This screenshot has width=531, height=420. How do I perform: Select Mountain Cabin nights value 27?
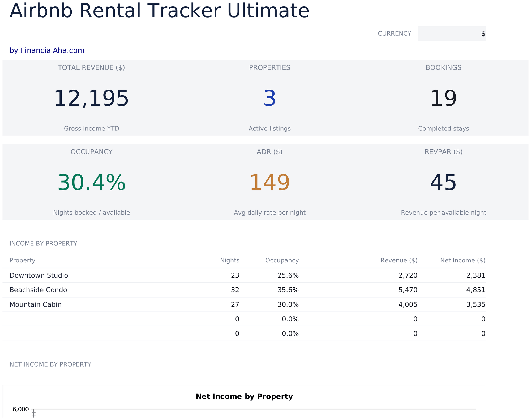coord(235,304)
